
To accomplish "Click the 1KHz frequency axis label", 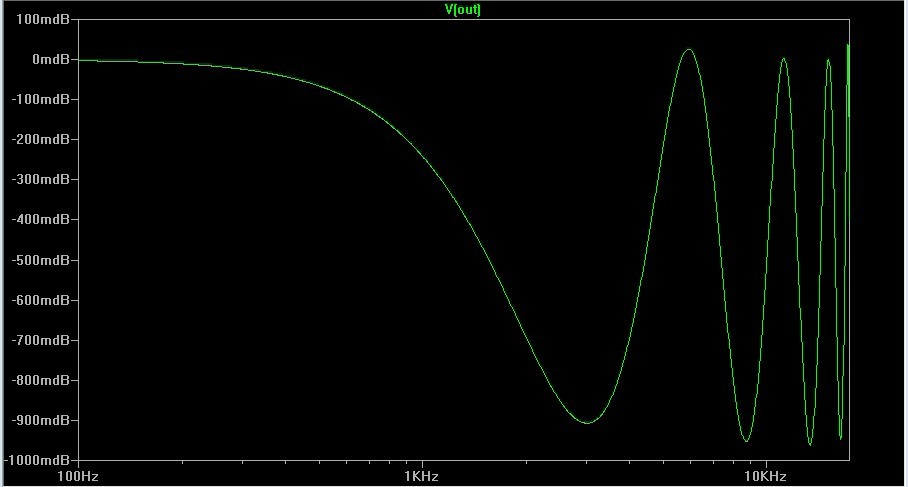I will tap(422, 476).
